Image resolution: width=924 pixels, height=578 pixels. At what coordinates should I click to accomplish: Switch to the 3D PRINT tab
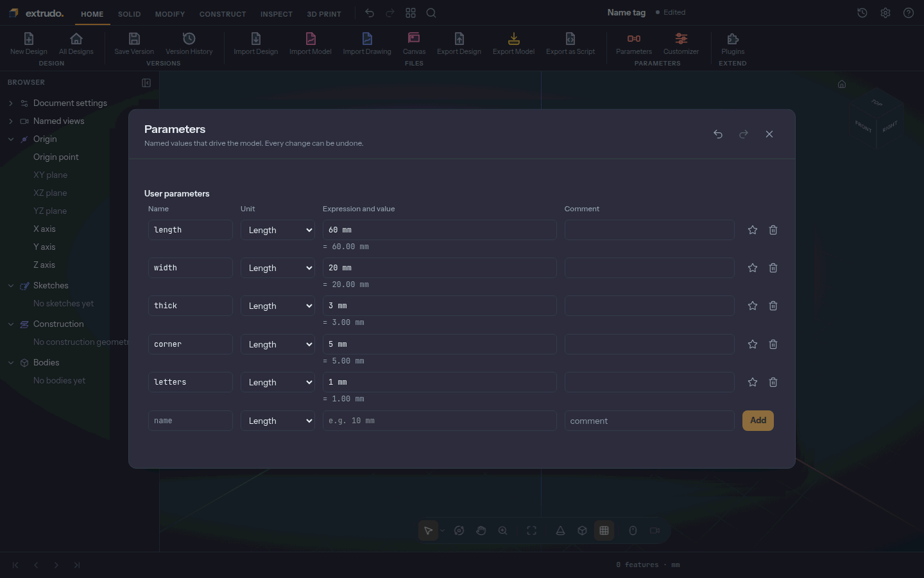[324, 14]
